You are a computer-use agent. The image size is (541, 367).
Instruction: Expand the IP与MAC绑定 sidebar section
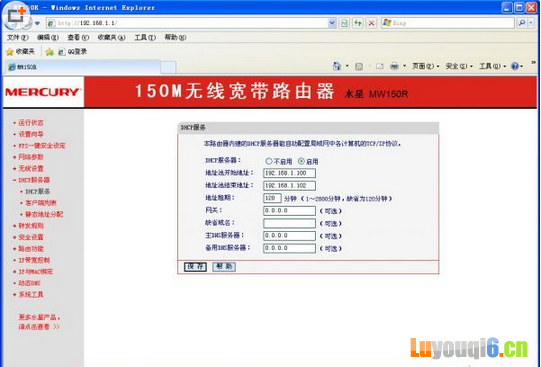(33, 272)
